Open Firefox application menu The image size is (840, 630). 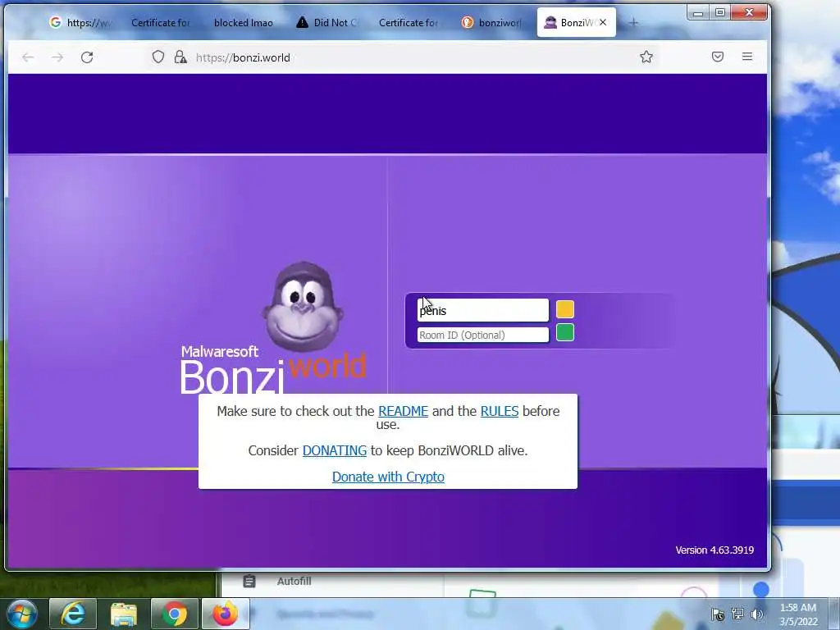746,57
